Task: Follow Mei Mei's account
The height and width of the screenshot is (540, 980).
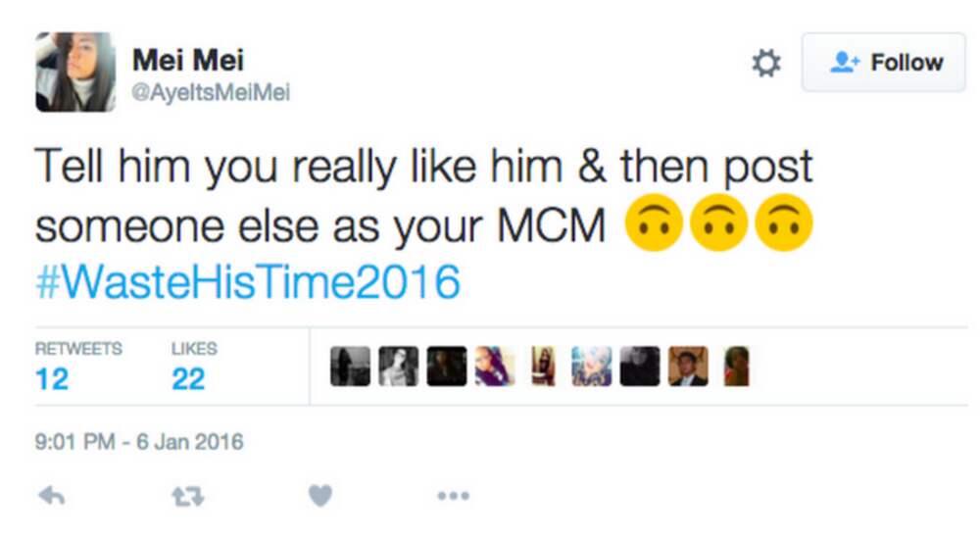Action: click(x=884, y=63)
